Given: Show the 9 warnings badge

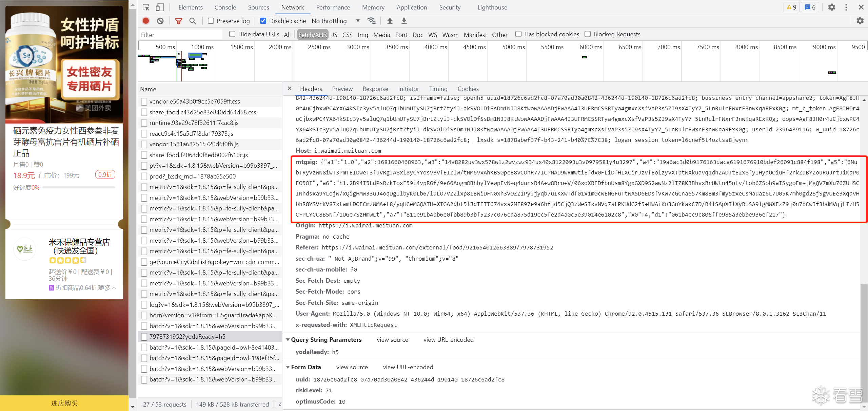Looking at the screenshot, I should [791, 7].
